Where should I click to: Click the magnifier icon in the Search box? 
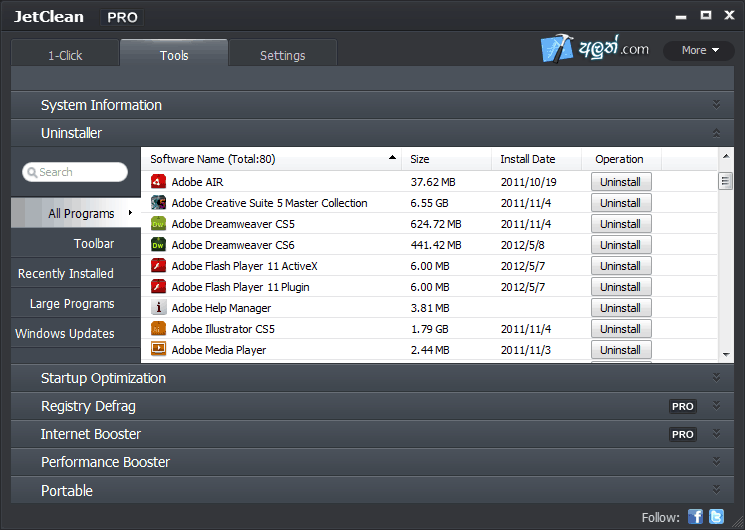coord(32,172)
